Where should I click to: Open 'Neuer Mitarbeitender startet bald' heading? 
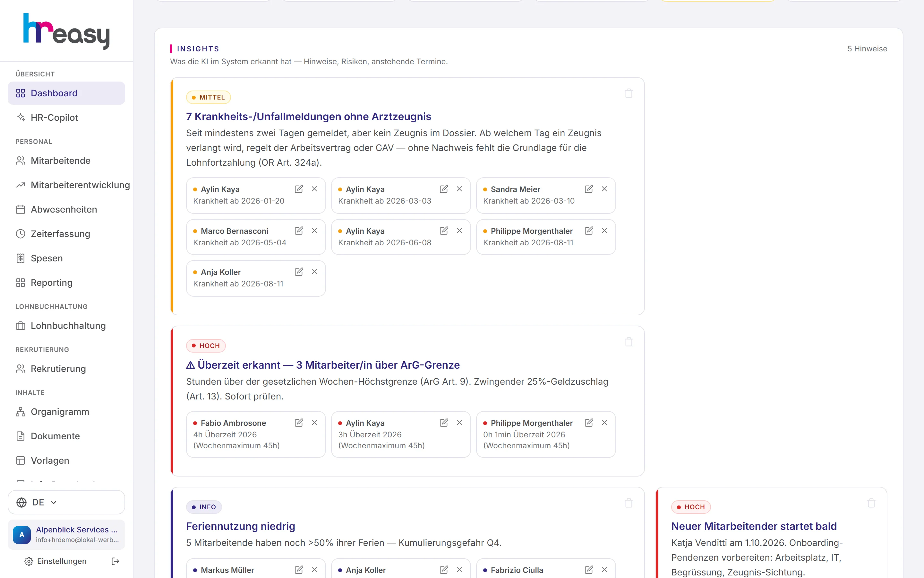[x=754, y=526]
